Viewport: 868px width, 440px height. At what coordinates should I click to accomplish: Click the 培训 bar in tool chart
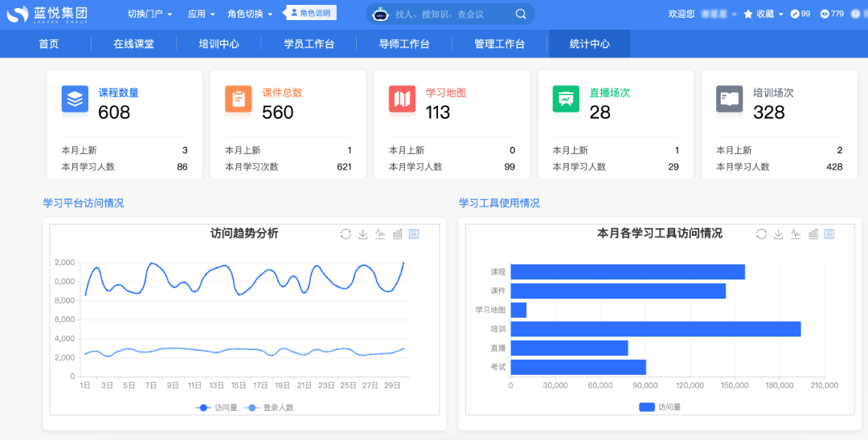coord(656,329)
